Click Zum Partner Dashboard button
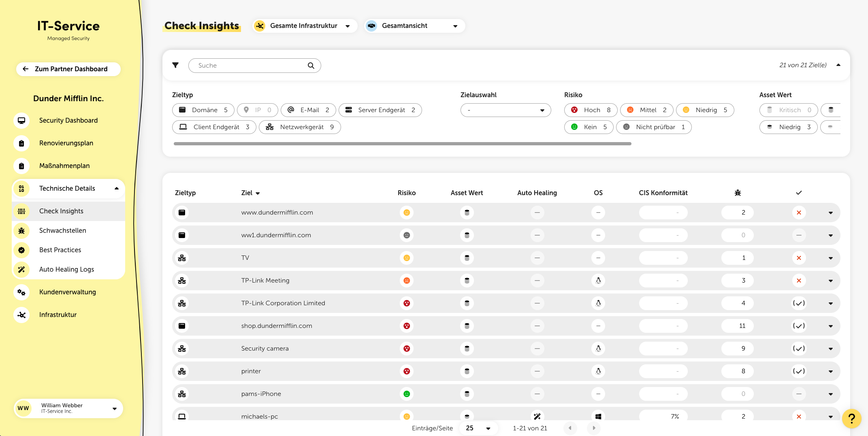 coord(68,69)
